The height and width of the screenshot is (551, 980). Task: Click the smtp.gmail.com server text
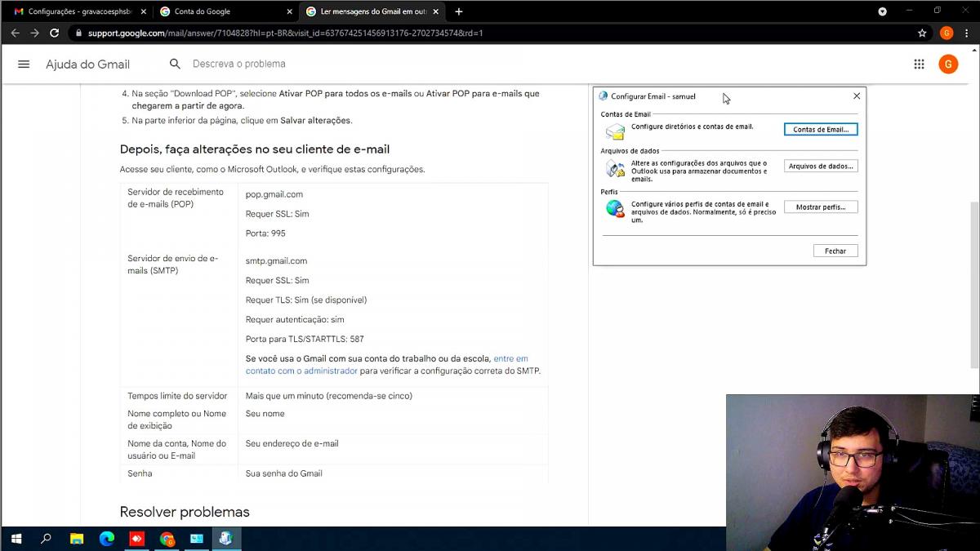[x=276, y=261]
